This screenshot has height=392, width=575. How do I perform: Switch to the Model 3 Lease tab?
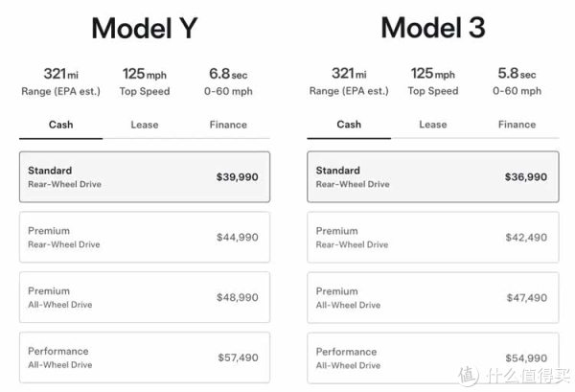click(432, 125)
